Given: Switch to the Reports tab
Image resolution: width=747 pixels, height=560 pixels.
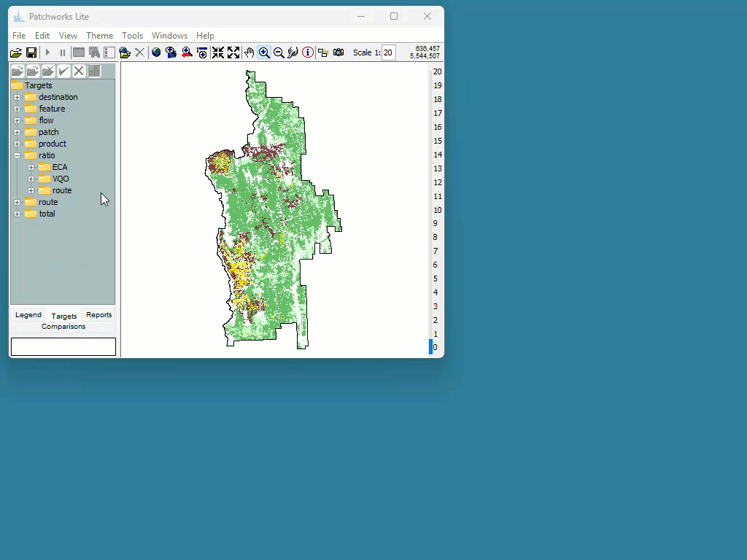Looking at the screenshot, I should click(99, 315).
